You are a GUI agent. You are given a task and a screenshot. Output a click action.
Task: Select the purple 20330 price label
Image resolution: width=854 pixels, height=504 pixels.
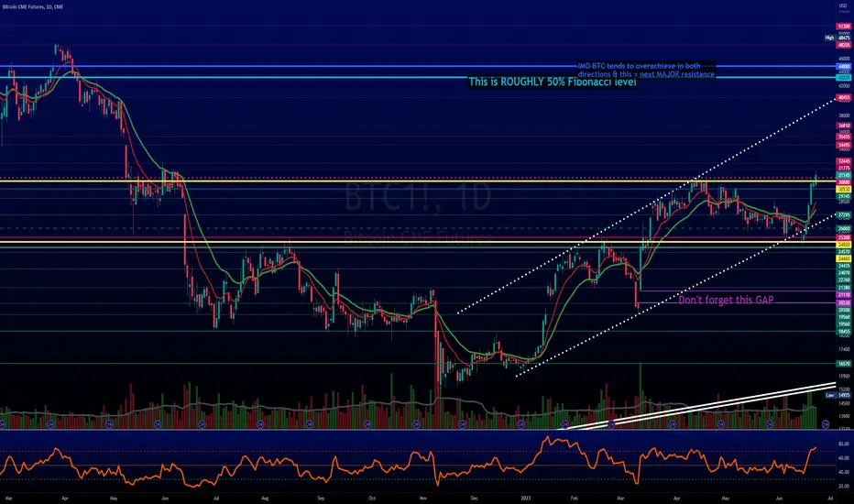click(844, 303)
